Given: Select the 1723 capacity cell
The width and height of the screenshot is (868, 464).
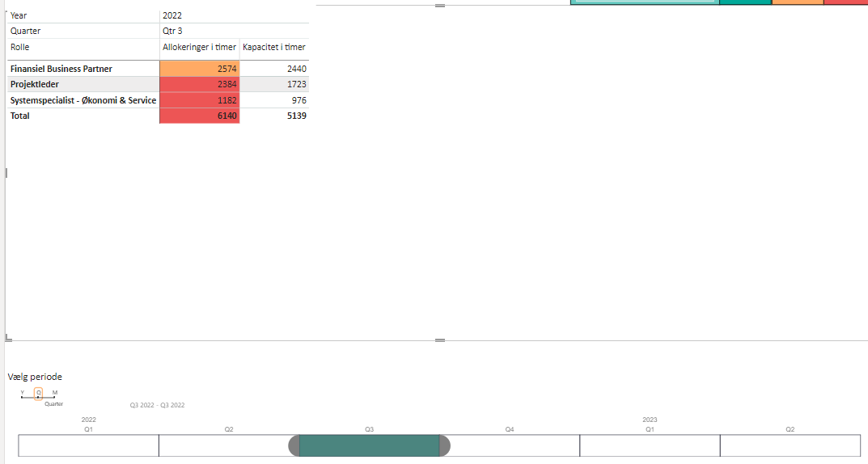Looking at the screenshot, I should click(x=274, y=84).
